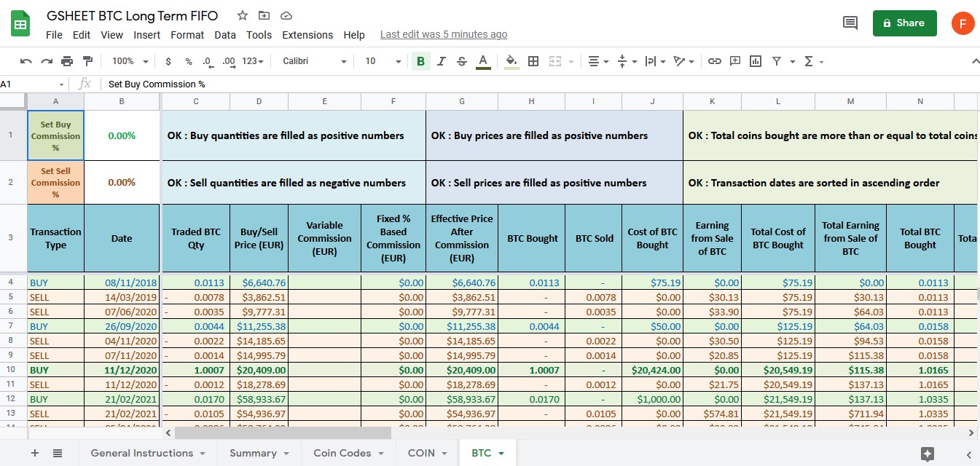Switch to the Summary sheet tab
The width and height of the screenshot is (980, 466).
[x=259, y=453]
